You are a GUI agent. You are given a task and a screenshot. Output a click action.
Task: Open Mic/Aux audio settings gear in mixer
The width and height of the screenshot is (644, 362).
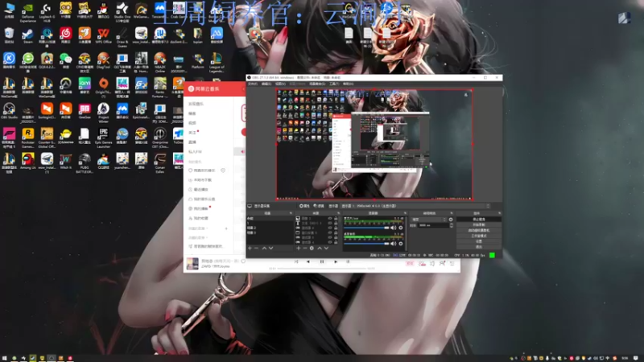point(401,228)
